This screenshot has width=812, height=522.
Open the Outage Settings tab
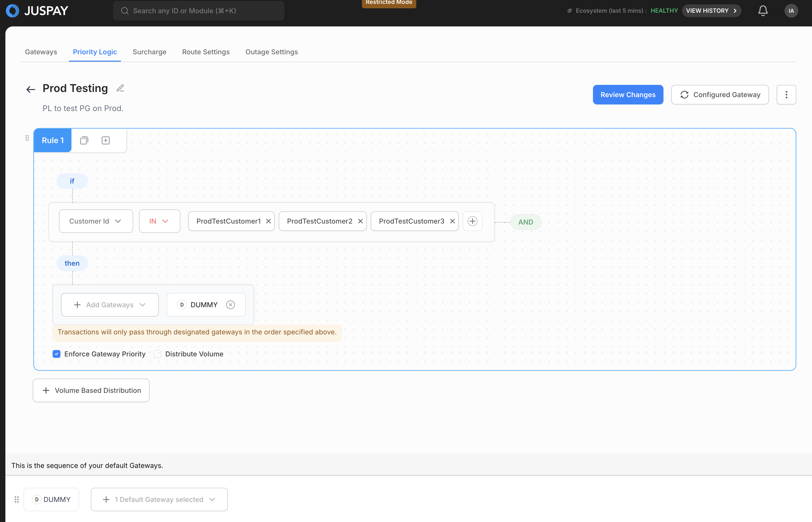click(272, 52)
